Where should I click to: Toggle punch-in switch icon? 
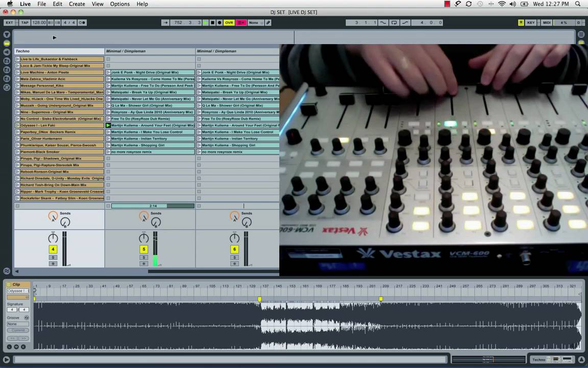(x=383, y=22)
